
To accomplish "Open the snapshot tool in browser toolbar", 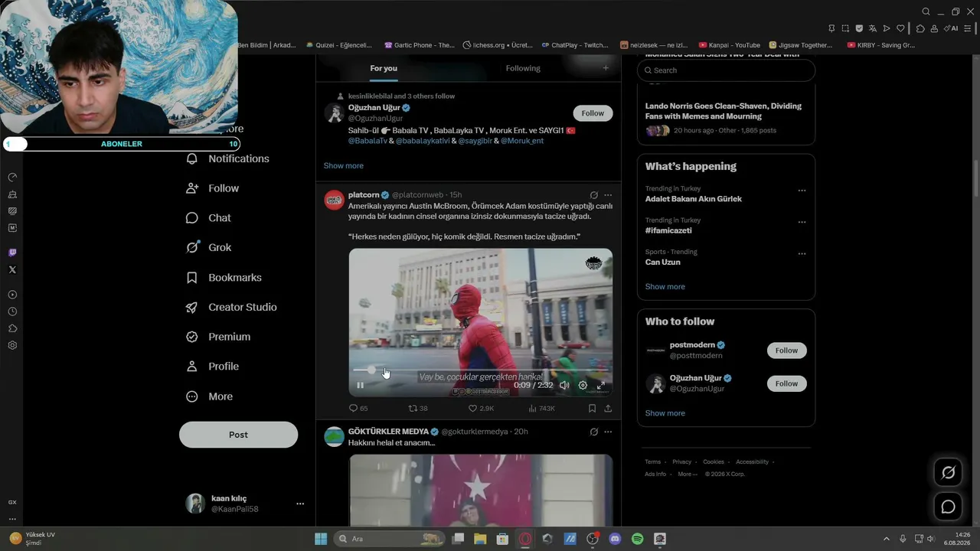I will coord(845,28).
